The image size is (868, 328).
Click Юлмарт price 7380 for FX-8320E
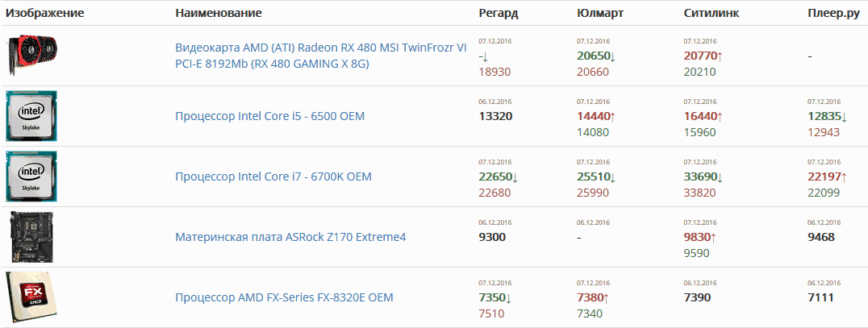pos(589,297)
